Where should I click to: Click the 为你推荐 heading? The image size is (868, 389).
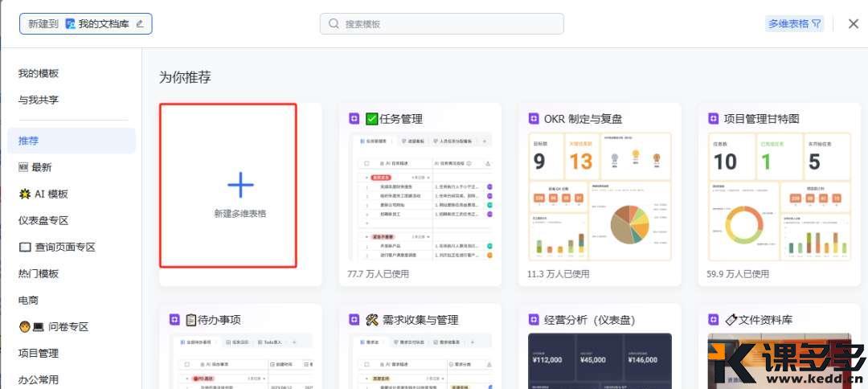point(185,77)
